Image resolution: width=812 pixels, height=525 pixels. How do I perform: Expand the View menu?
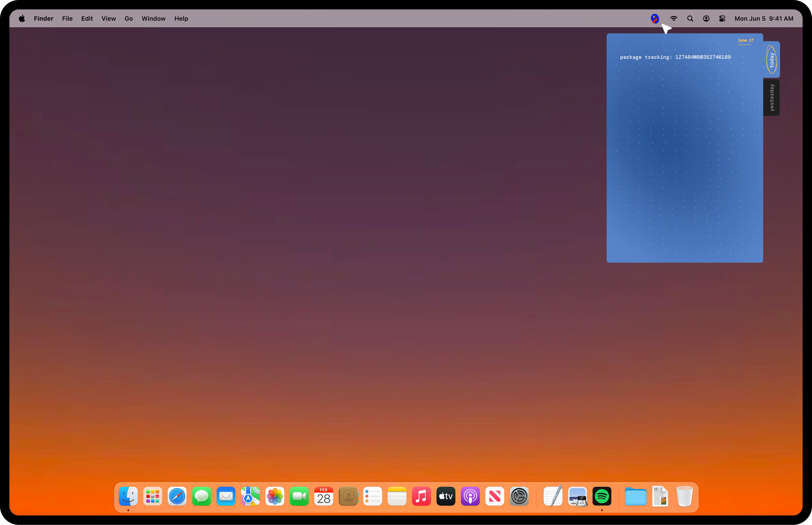coord(109,18)
